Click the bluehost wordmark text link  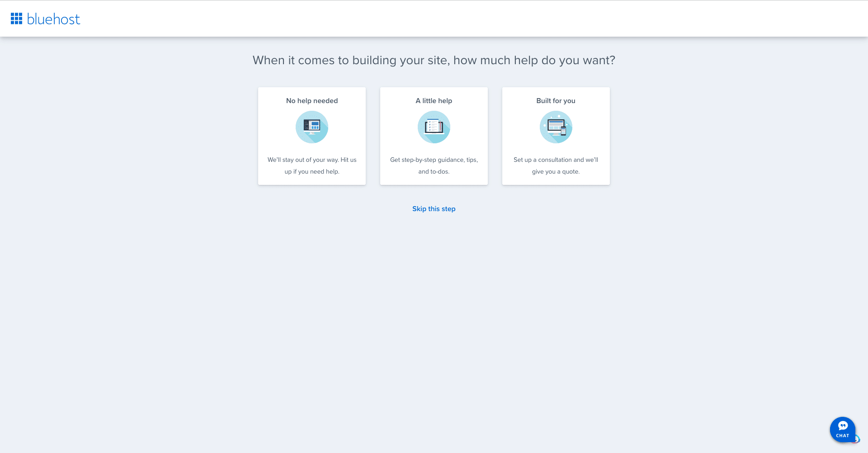pos(53,19)
